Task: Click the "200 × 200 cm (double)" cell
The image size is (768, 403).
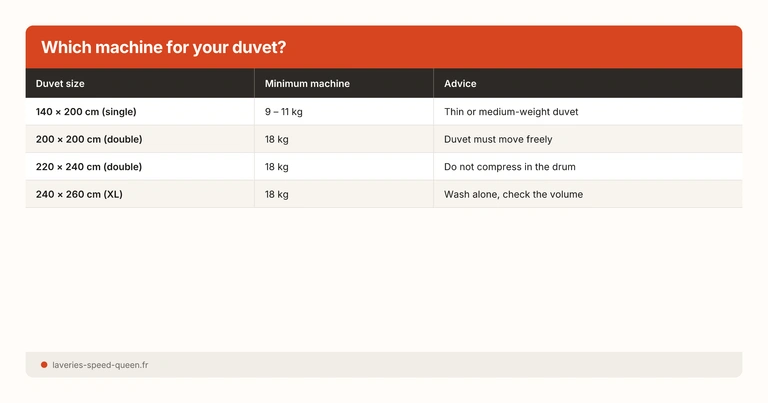Action: click(x=89, y=139)
